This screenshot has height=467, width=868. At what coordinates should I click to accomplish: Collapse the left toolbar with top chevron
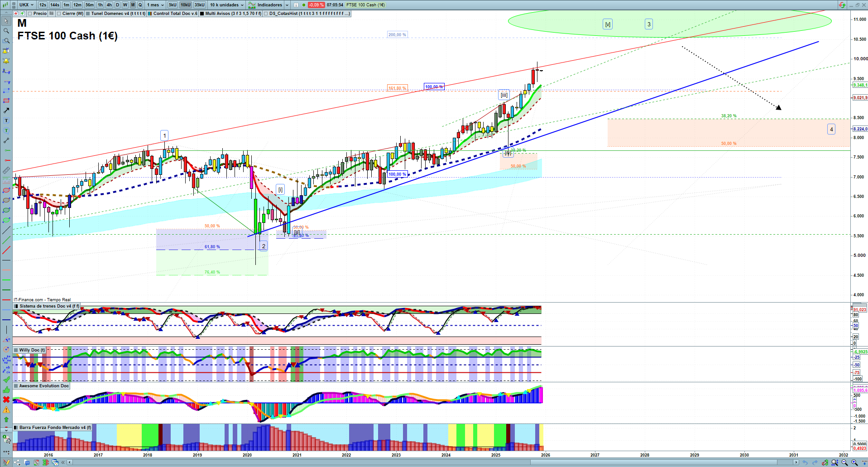pos(6,14)
